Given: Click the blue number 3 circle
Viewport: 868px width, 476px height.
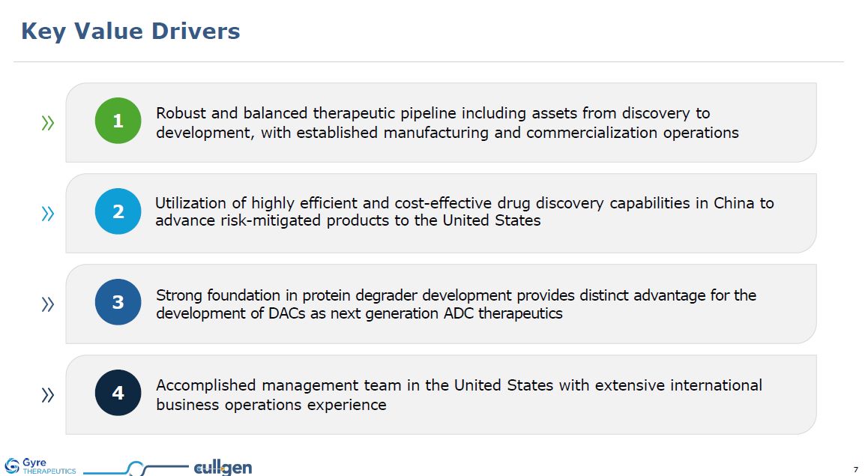Looking at the screenshot, I should pyautogui.click(x=118, y=302).
